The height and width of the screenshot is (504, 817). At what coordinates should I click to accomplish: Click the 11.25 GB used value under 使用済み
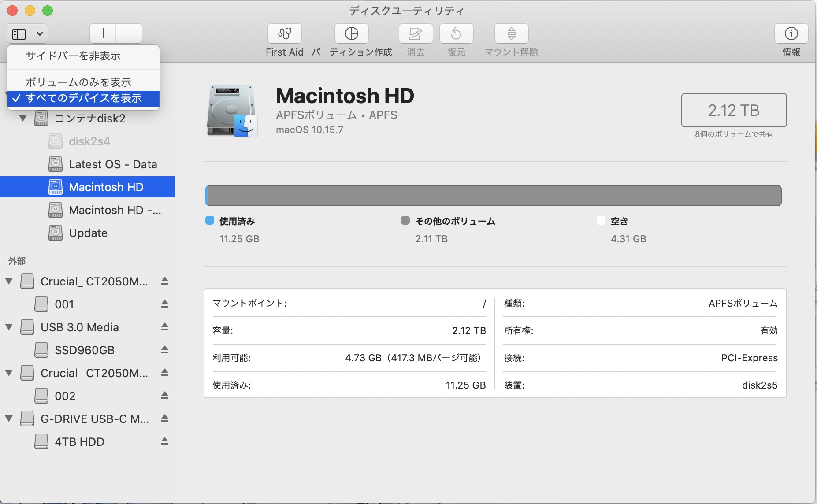[239, 239]
